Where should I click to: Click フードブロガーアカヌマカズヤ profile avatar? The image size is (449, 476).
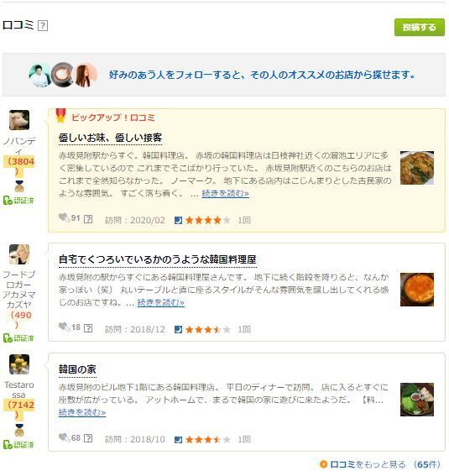pyautogui.click(x=19, y=254)
